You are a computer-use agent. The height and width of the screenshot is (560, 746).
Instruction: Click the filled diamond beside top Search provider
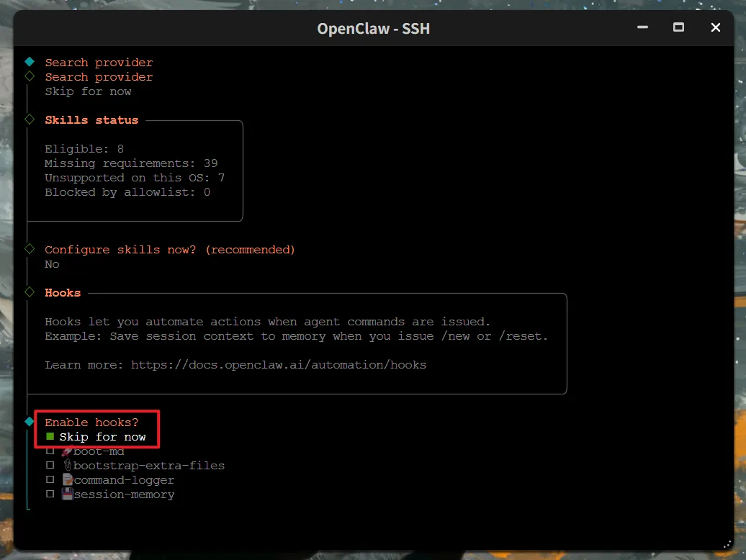pos(30,62)
